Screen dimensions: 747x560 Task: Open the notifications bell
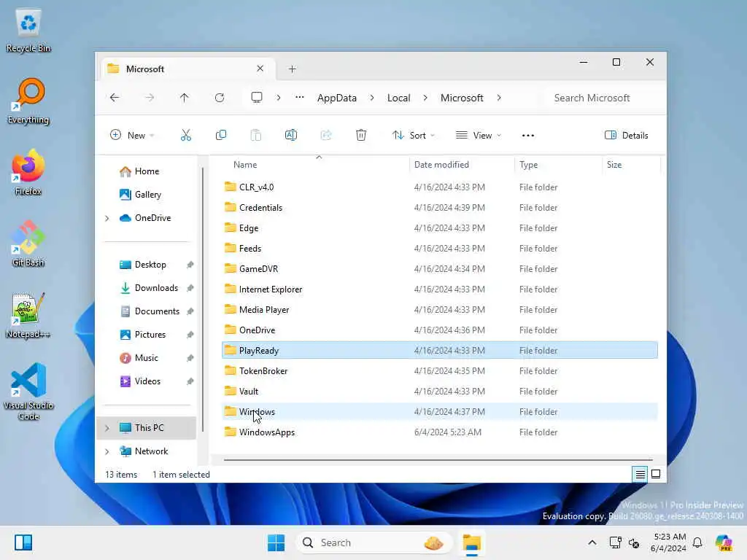(697, 542)
